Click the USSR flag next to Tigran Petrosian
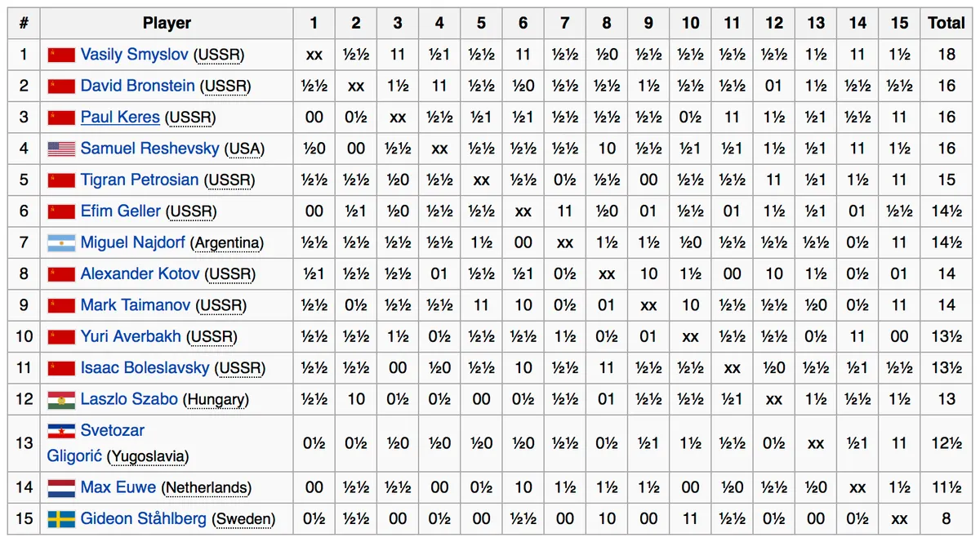 61,180
